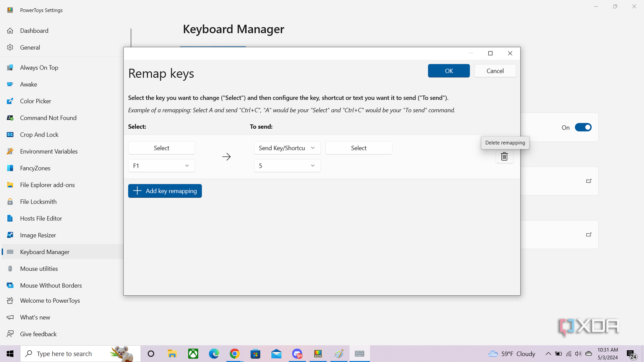Screen dimensions: 644x362
Task: Click the Awake utility icon
Action: pyautogui.click(x=10, y=84)
